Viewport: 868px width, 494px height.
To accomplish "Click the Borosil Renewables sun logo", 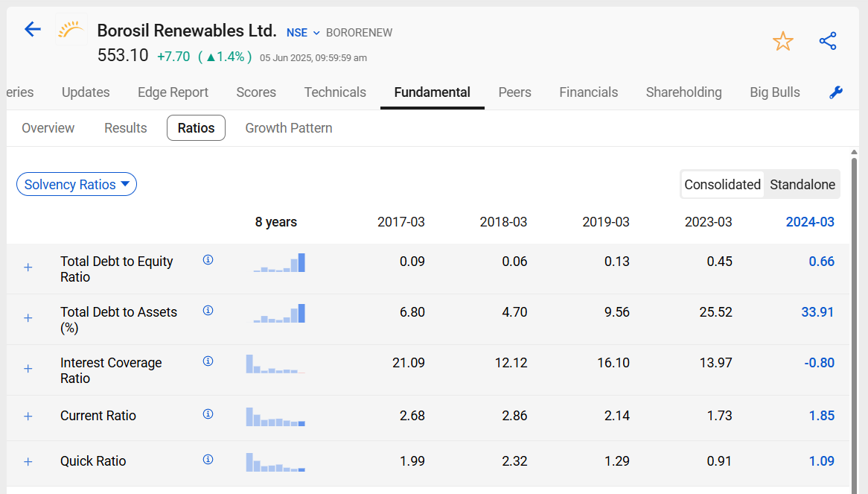I will [x=71, y=29].
